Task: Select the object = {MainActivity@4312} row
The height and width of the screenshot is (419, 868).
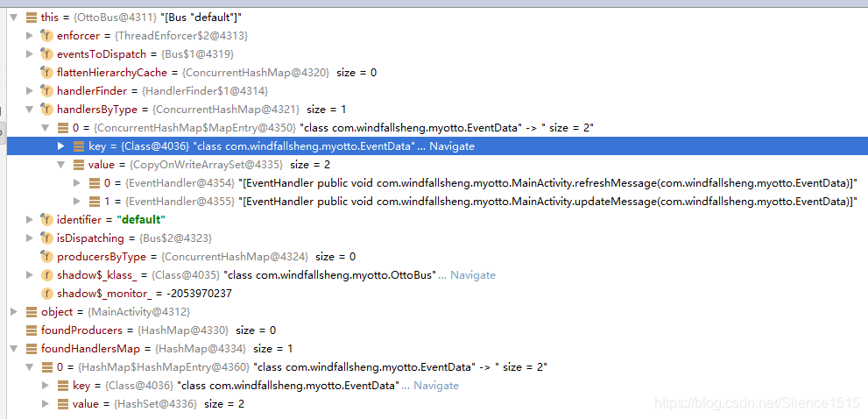Action: pos(115,311)
